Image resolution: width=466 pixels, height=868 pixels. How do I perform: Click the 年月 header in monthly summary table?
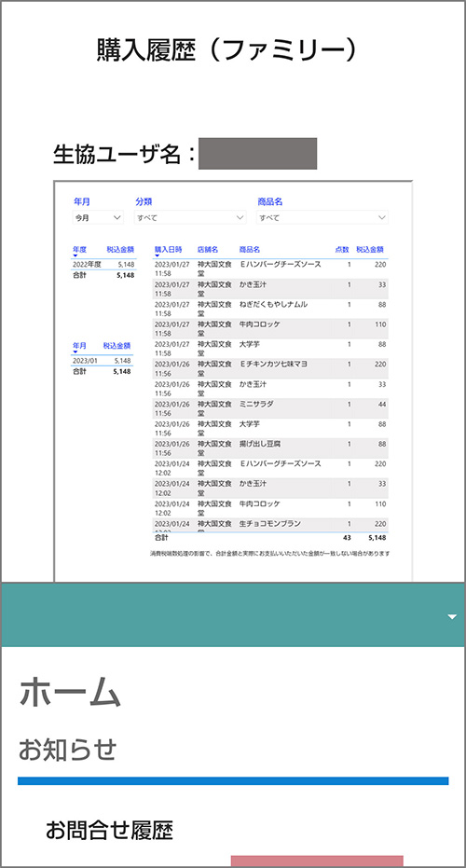coord(79,346)
